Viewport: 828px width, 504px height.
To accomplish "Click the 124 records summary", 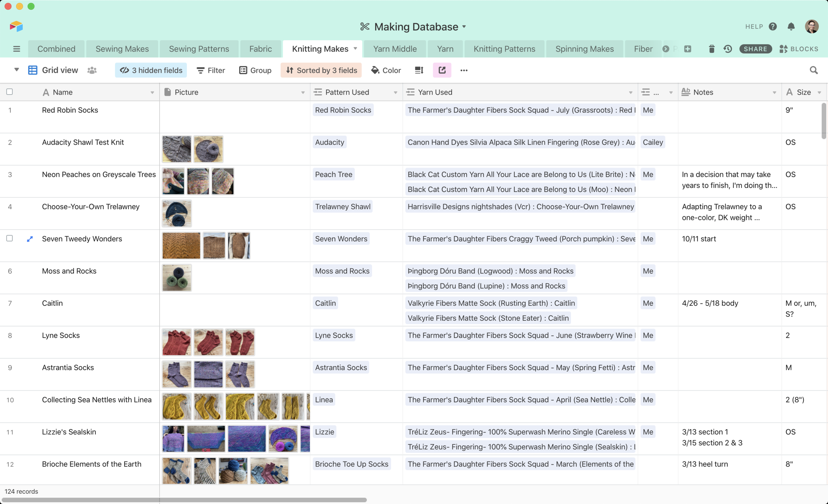I will [21, 491].
